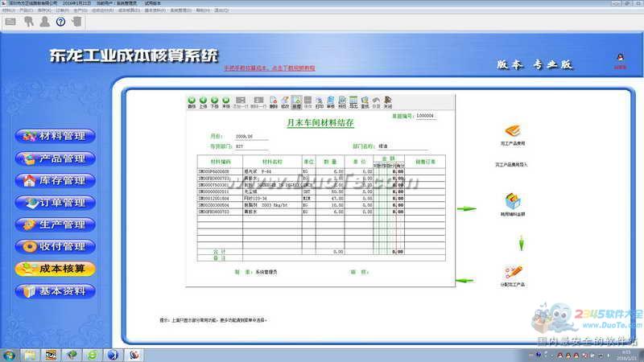644x362 pixels.
Task: Jump to the last record (末张)
Action: point(226,102)
